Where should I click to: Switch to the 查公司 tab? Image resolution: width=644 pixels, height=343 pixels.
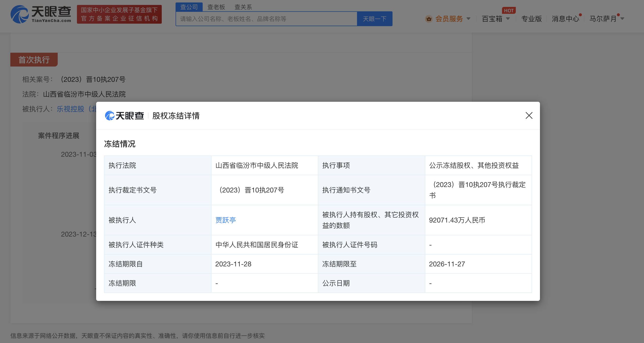pos(189,7)
